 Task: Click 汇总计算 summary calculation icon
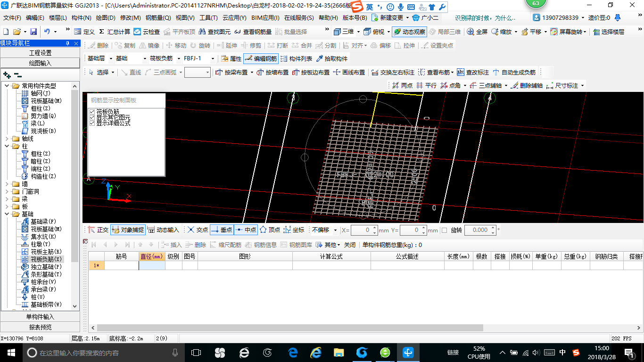[x=115, y=32]
